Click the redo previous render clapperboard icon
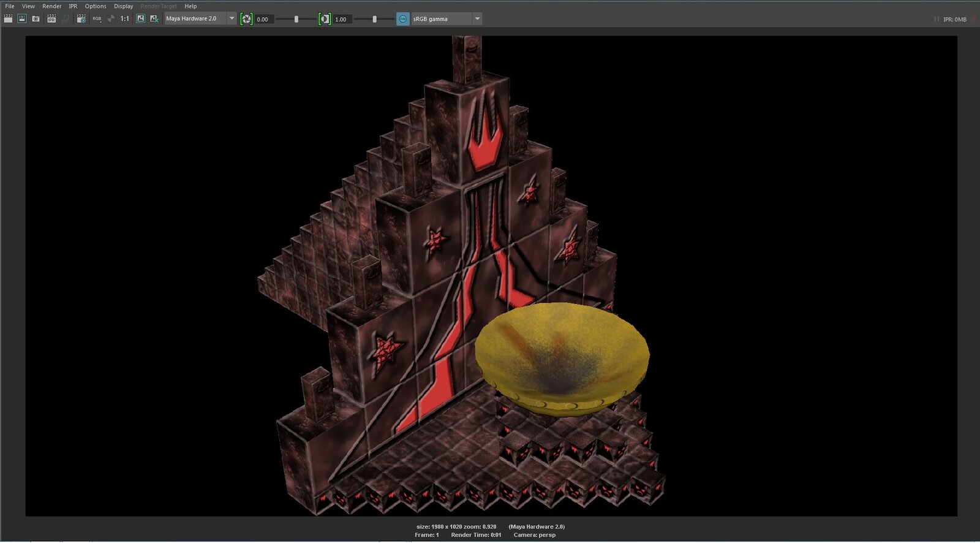 click(8, 19)
